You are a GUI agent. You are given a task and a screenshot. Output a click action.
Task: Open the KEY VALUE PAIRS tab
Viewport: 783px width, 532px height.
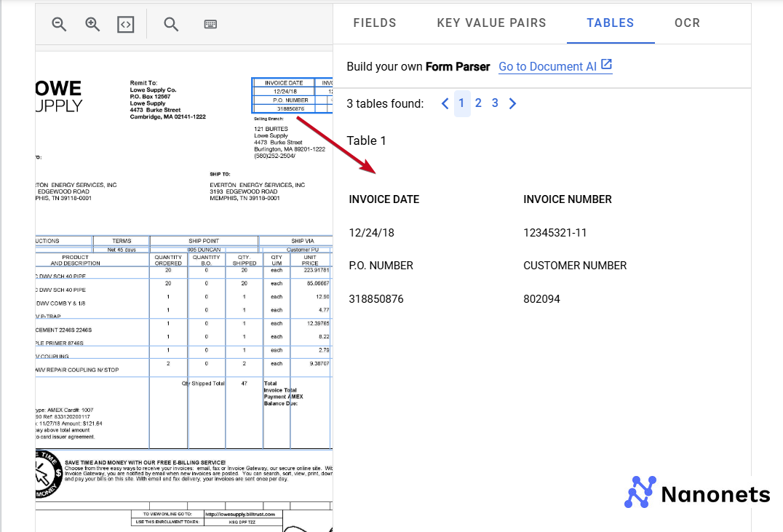(x=491, y=23)
